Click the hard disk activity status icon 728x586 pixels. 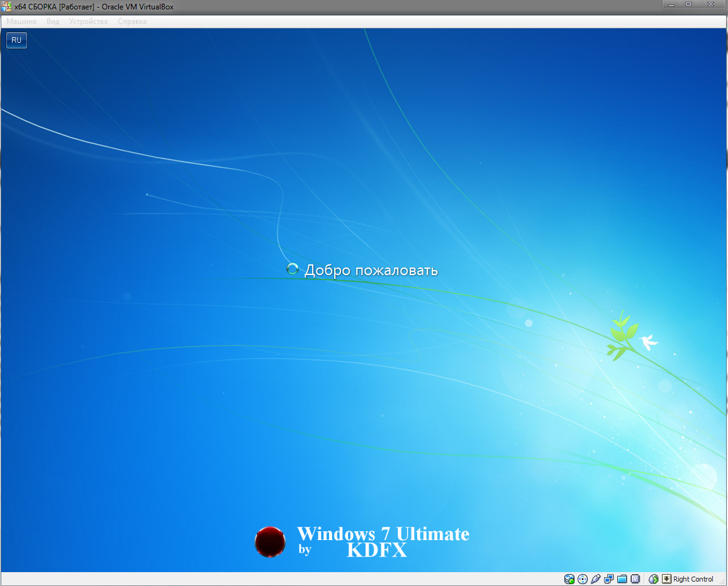pos(569,579)
